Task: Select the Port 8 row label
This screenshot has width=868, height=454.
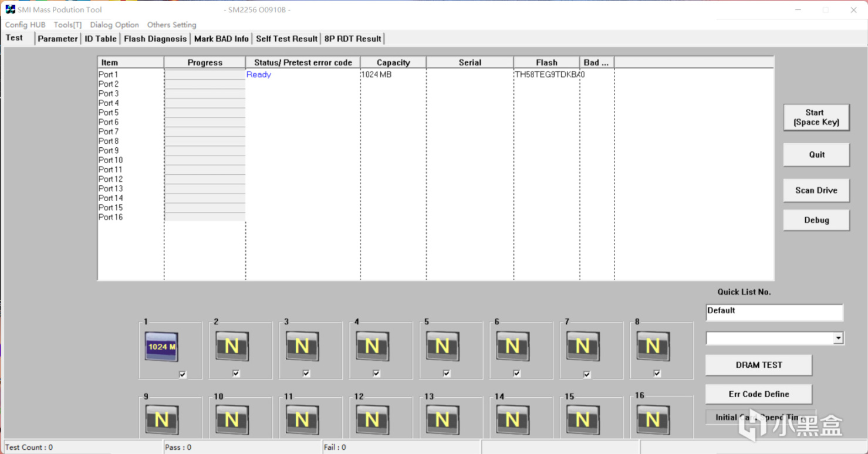Action: [x=108, y=141]
